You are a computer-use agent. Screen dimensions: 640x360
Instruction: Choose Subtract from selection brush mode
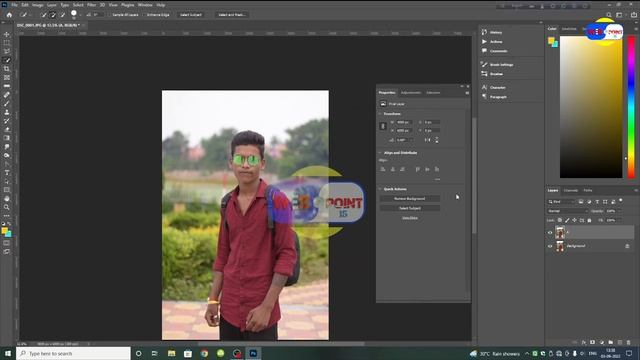click(62, 15)
